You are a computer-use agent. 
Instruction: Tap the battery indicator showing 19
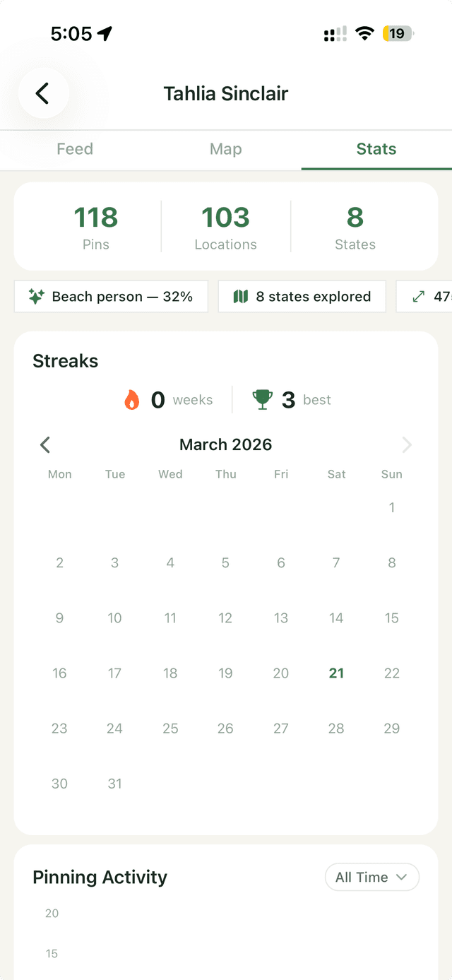click(x=396, y=33)
